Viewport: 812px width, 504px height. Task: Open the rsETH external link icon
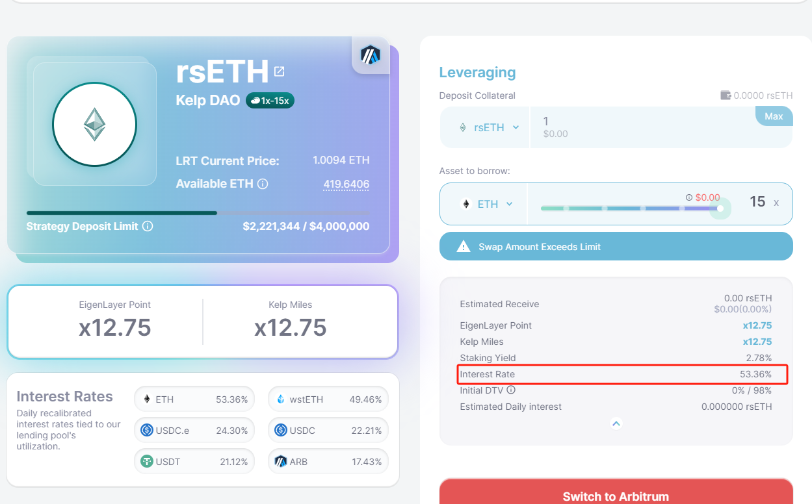point(280,71)
